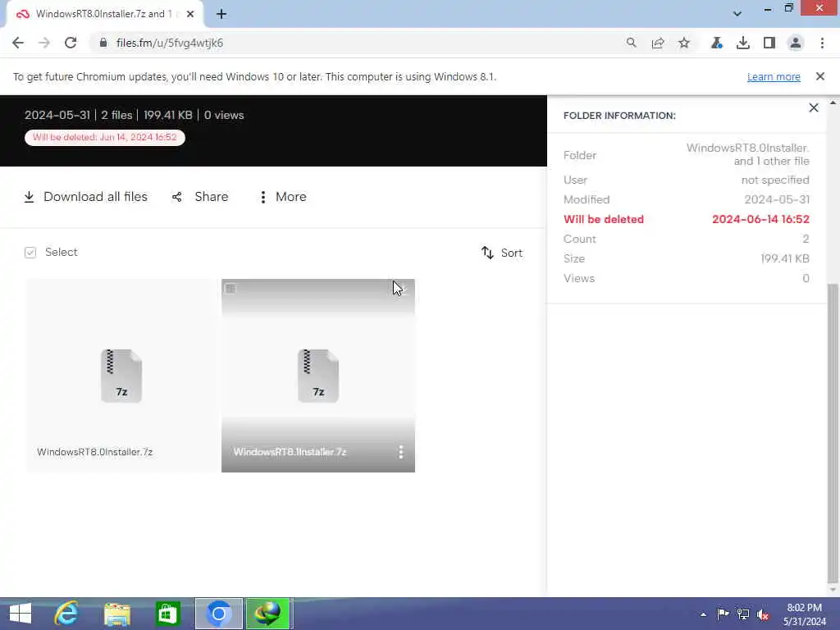Image resolution: width=840 pixels, height=630 pixels.
Task: Click the browser forward arrow
Action: pyautogui.click(x=44, y=43)
